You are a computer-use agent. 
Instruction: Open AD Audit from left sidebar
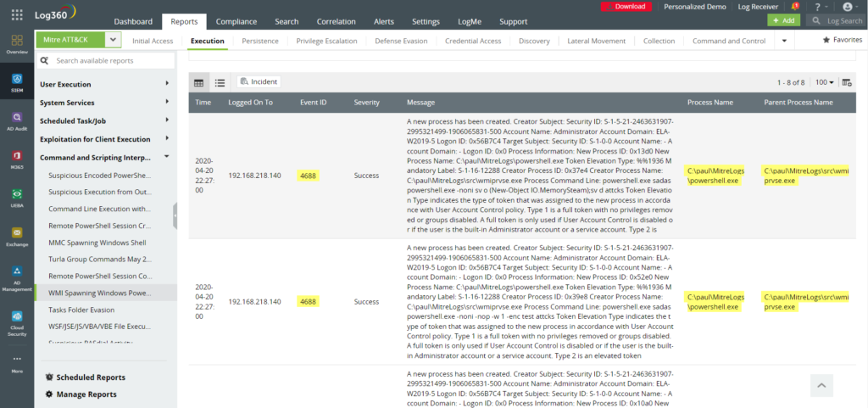[17, 121]
